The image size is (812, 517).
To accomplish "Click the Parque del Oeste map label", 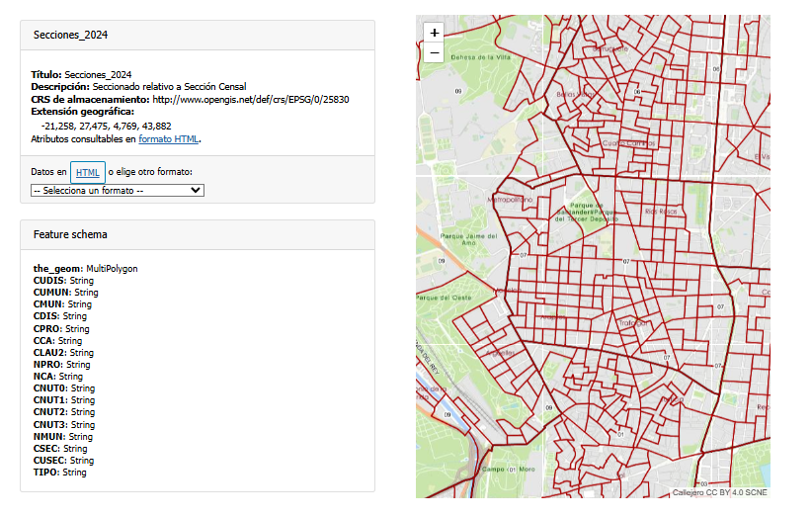I will point(443,297).
